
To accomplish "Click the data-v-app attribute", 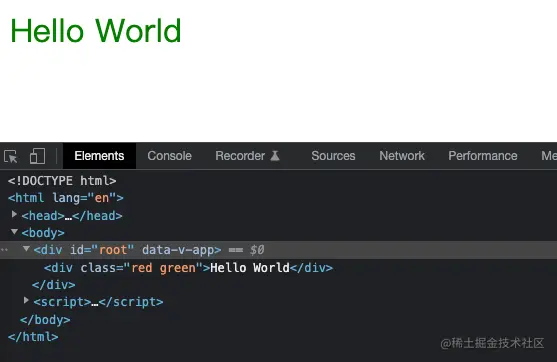I will (178, 250).
